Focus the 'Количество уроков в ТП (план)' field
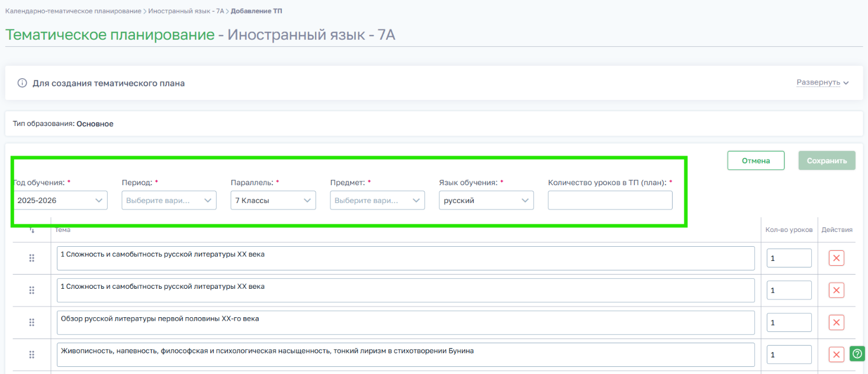 (610, 200)
